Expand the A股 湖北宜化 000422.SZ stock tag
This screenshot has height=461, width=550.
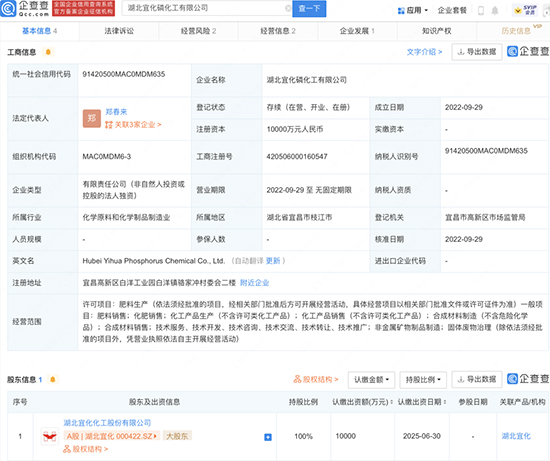tap(112, 436)
